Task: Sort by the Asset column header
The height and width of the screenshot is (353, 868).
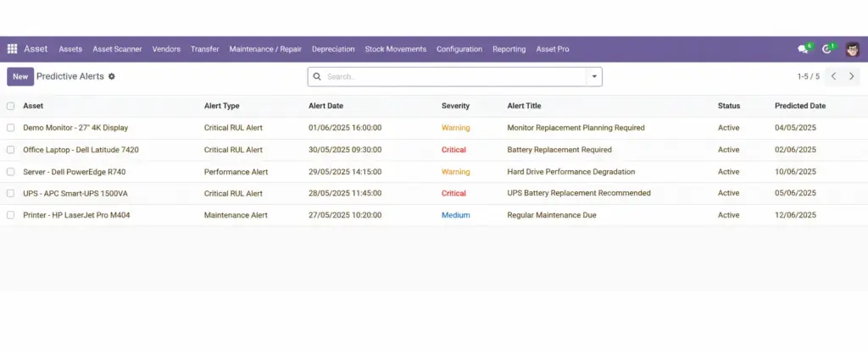Action: (x=33, y=106)
